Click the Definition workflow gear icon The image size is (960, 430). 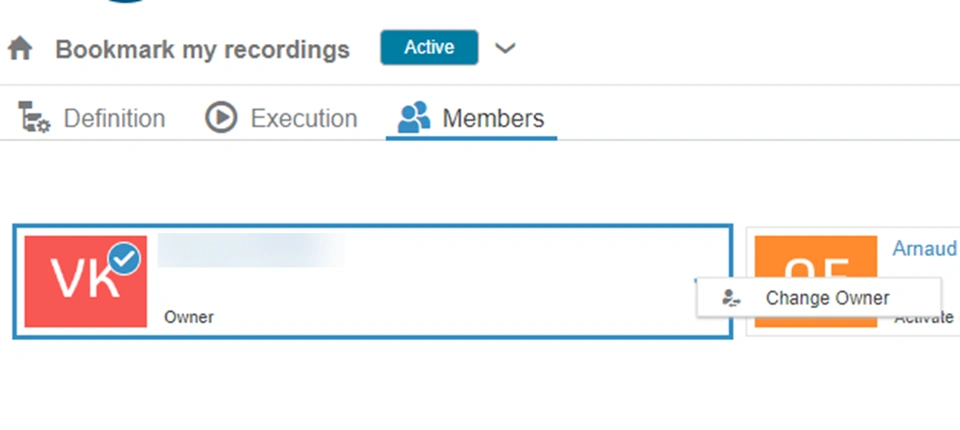coord(34,117)
